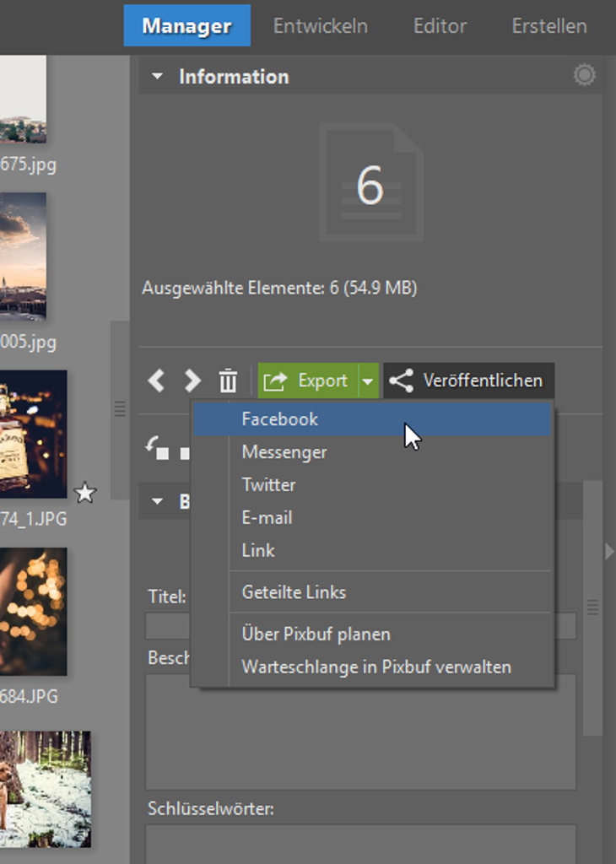This screenshot has width=616, height=864.
Task: Switch to the Entwickeln tab
Action: point(320,26)
